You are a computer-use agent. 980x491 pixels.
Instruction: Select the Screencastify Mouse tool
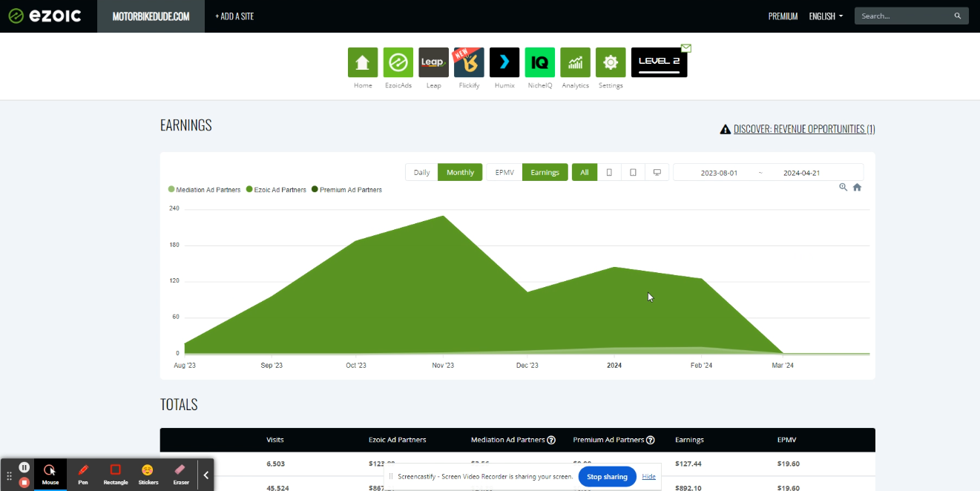coord(50,475)
